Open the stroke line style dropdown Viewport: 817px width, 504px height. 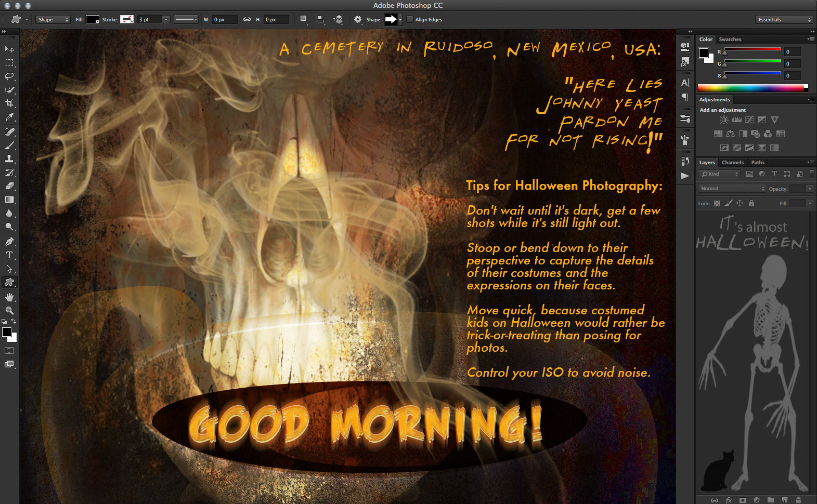click(186, 20)
